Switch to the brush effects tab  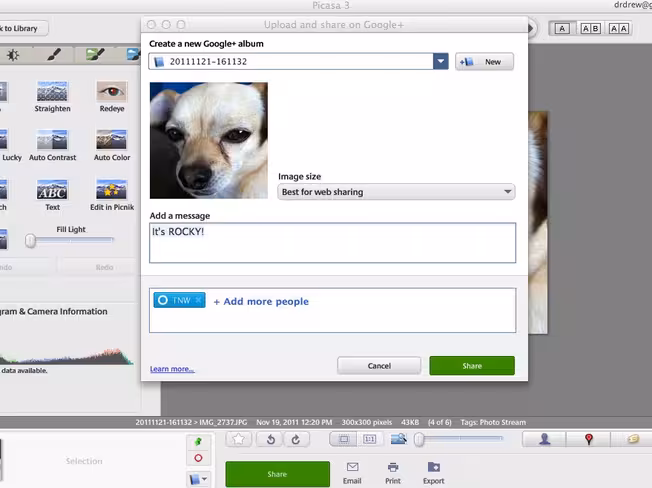click(54, 55)
